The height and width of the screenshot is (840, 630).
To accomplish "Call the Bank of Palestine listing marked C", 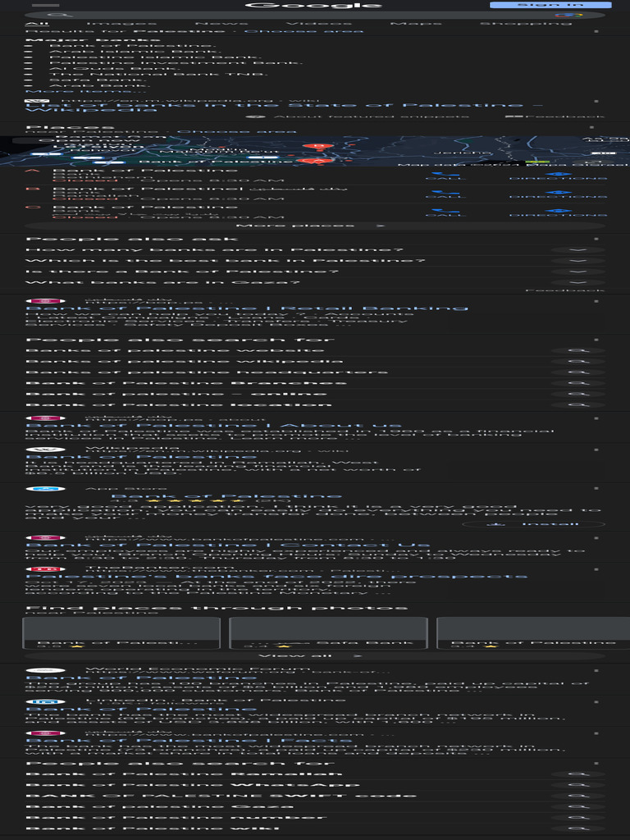I will (445, 212).
